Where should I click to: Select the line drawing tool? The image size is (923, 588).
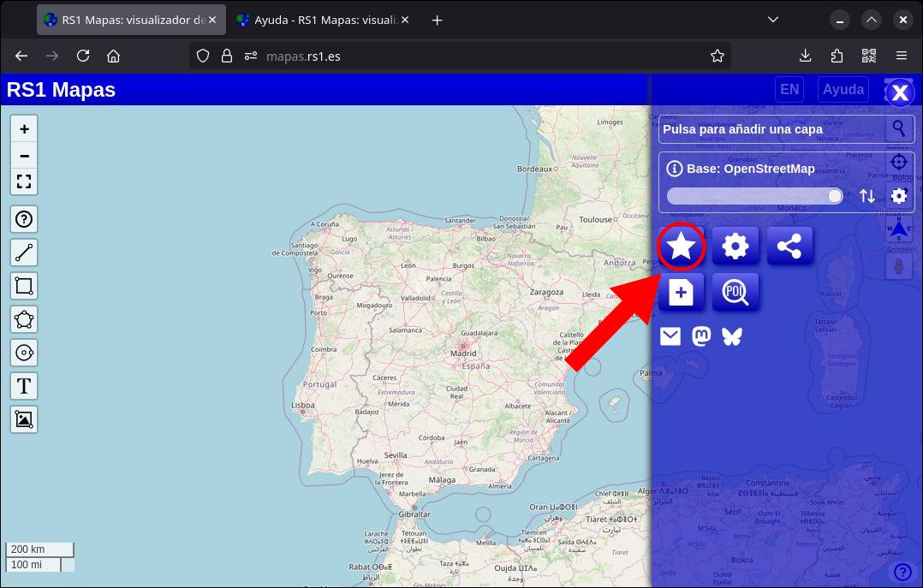[24, 252]
